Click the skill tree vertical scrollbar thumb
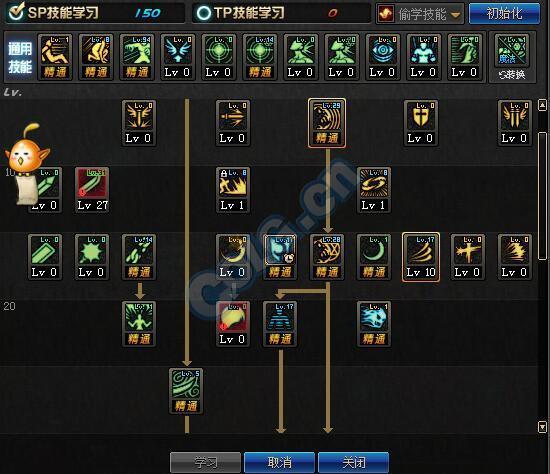Screen dimensions: 550x474 (542, 196)
